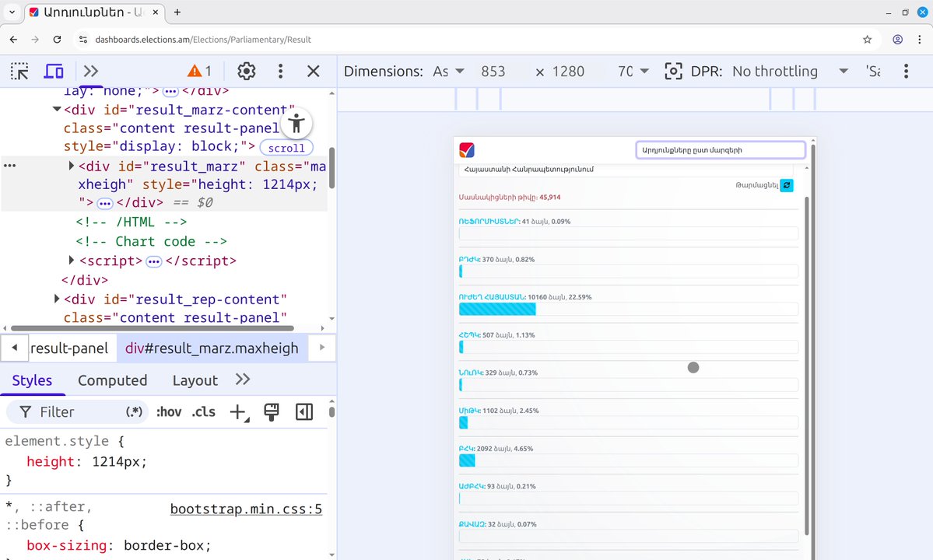Viewport: 933px width, 560px height.
Task: Show more style pane tabs chevron
Action: click(x=243, y=380)
